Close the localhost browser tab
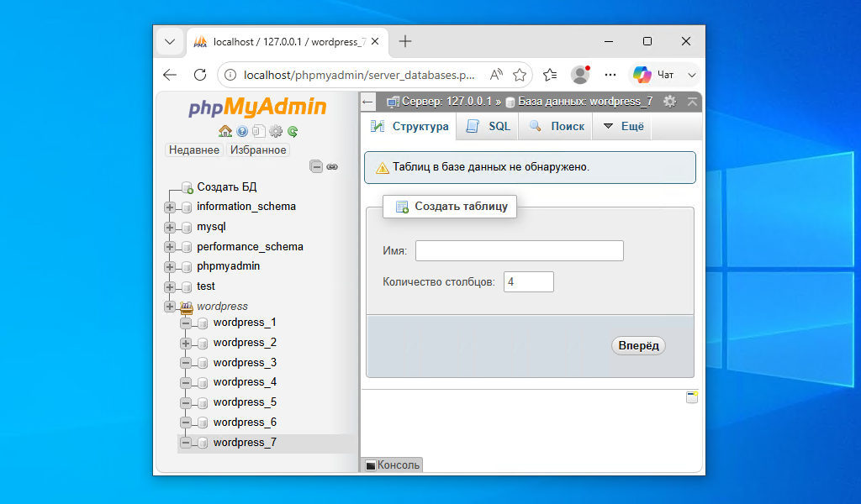The height and width of the screenshot is (504, 861). click(x=375, y=42)
